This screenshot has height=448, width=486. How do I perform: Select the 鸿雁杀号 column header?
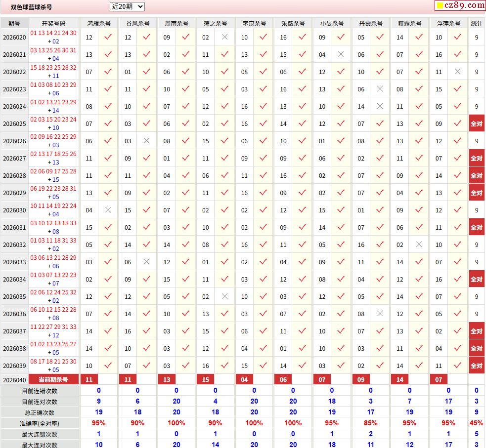coord(99,23)
